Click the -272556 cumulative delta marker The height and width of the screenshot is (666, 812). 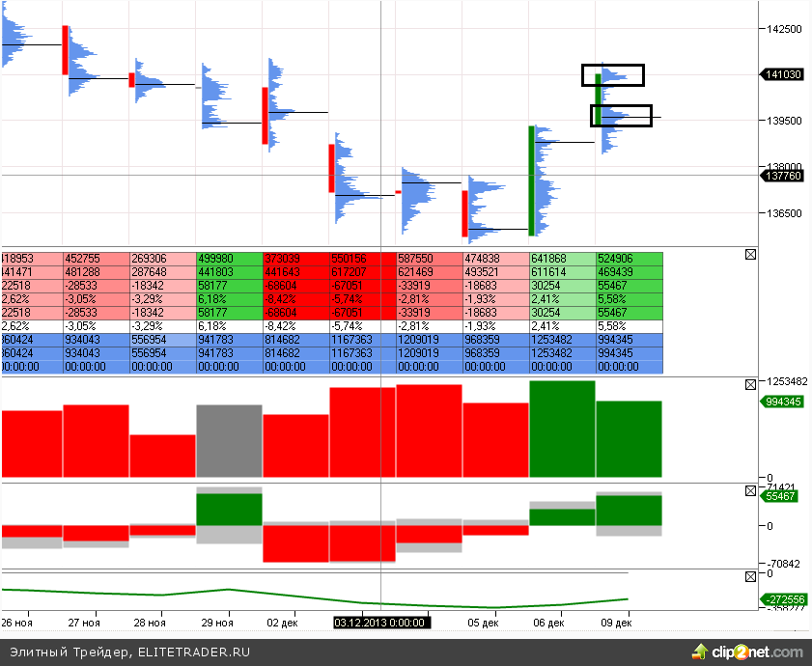[x=783, y=599]
